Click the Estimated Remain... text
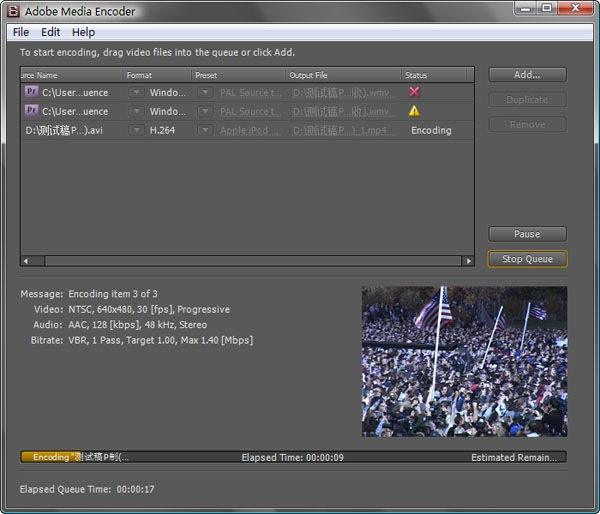This screenshot has width=600, height=514. click(514, 457)
